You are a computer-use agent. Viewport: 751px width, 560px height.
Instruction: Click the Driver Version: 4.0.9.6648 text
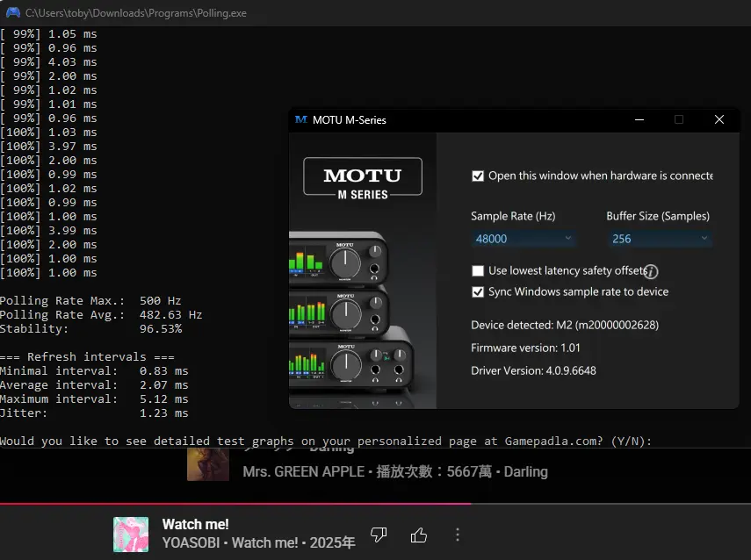(533, 371)
